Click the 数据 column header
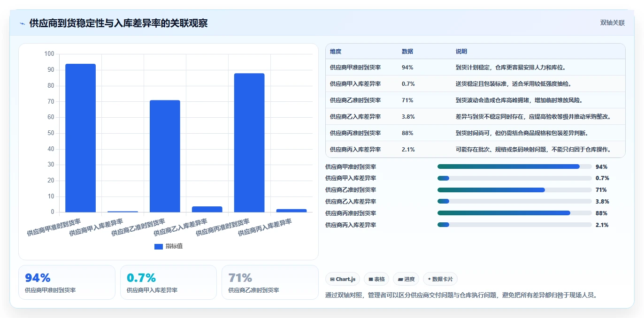This screenshot has width=644, height=318. pyautogui.click(x=407, y=52)
